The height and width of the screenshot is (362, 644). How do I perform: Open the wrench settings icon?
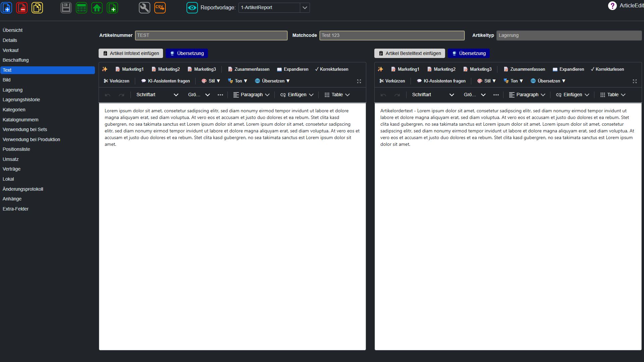pos(145,7)
